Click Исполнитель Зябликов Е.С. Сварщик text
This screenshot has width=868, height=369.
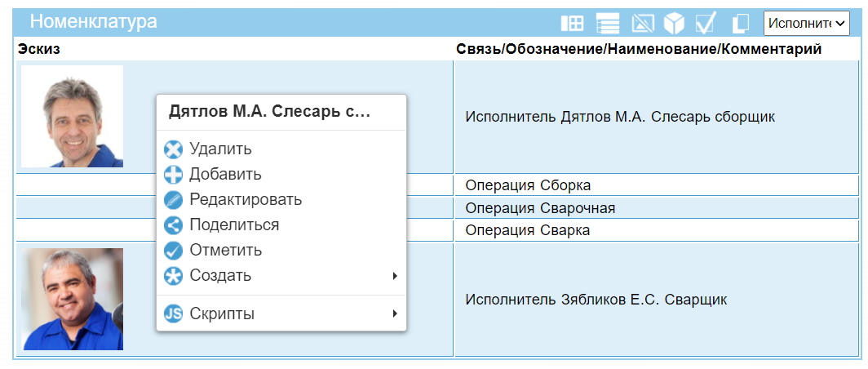click(x=596, y=300)
